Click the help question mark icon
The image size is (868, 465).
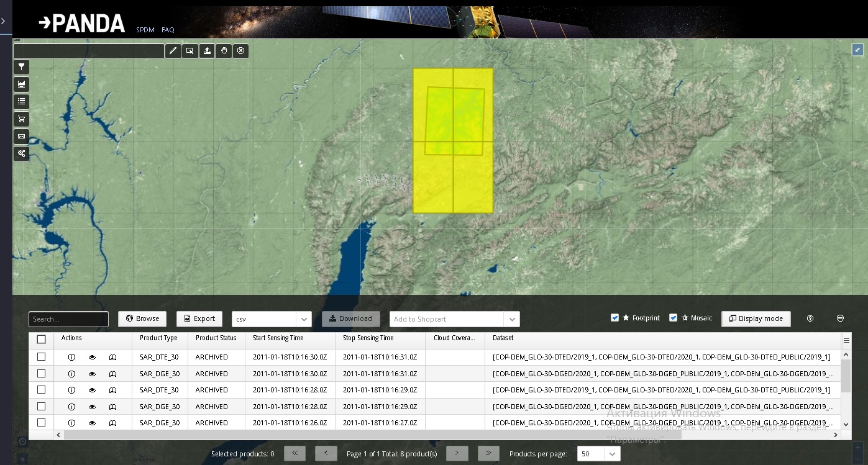[x=810, y=318]
